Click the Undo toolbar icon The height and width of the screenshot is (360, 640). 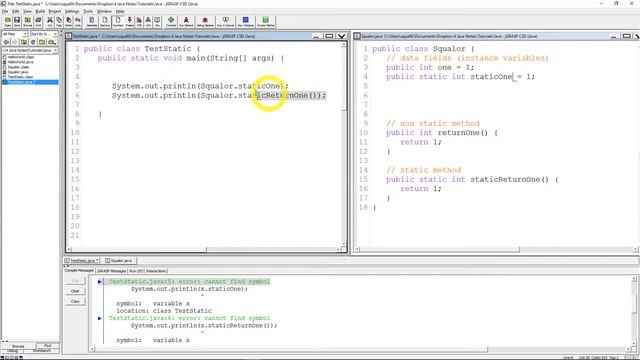point(78,22)
